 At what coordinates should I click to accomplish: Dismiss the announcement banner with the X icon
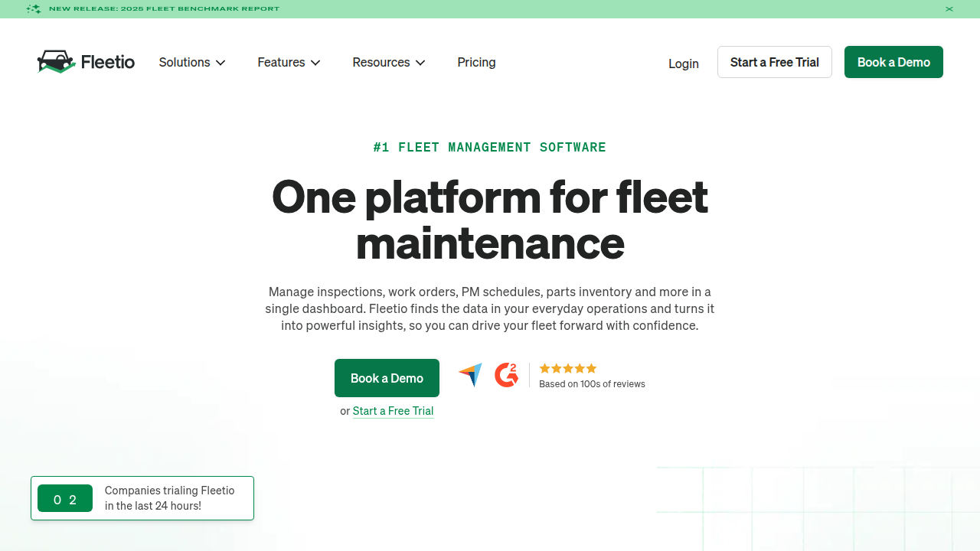pyautogui.click(x=949, y=9)
